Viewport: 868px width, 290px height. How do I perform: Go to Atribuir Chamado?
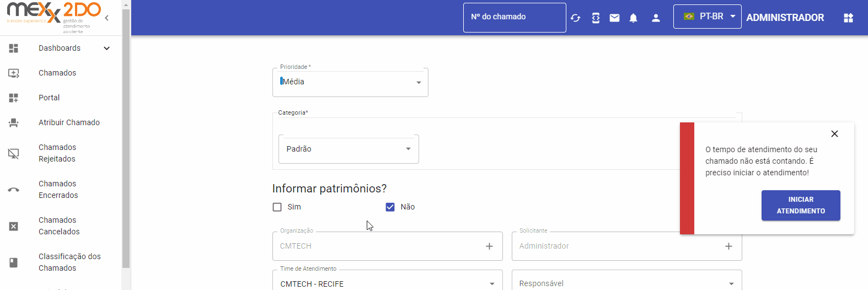pos(69,122)
